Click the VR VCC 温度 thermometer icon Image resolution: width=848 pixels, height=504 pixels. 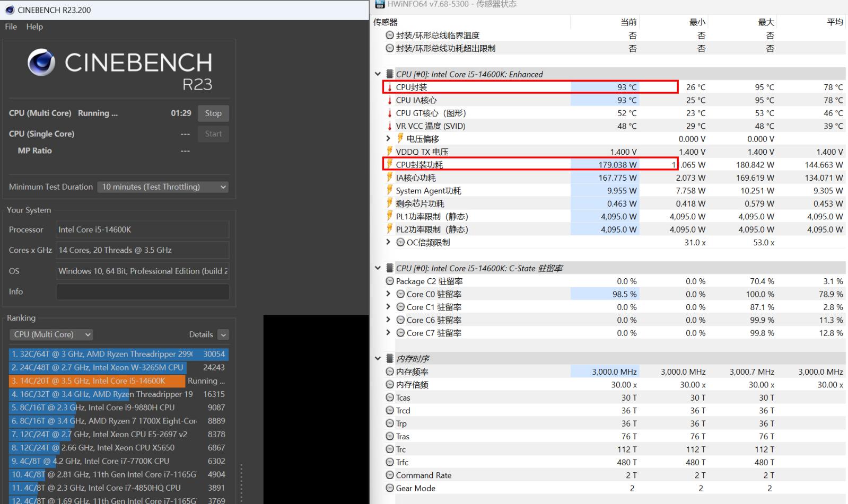[x=390, y=126]
